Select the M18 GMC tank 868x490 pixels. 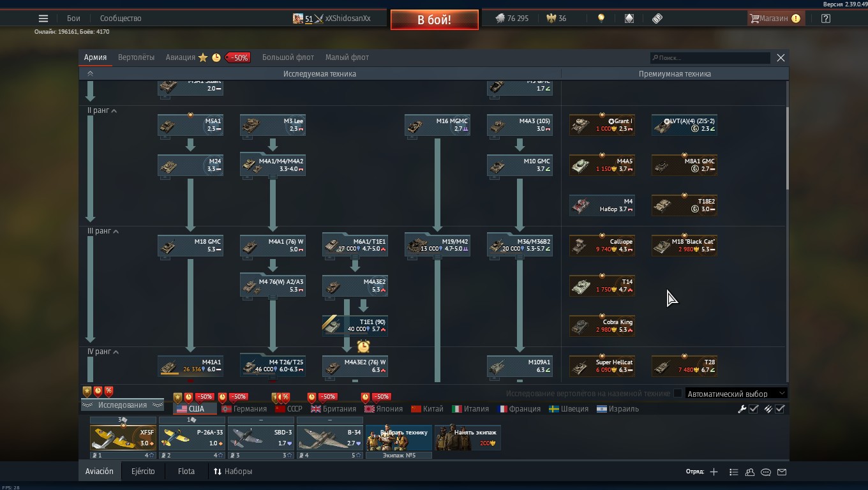click(190, 246)
